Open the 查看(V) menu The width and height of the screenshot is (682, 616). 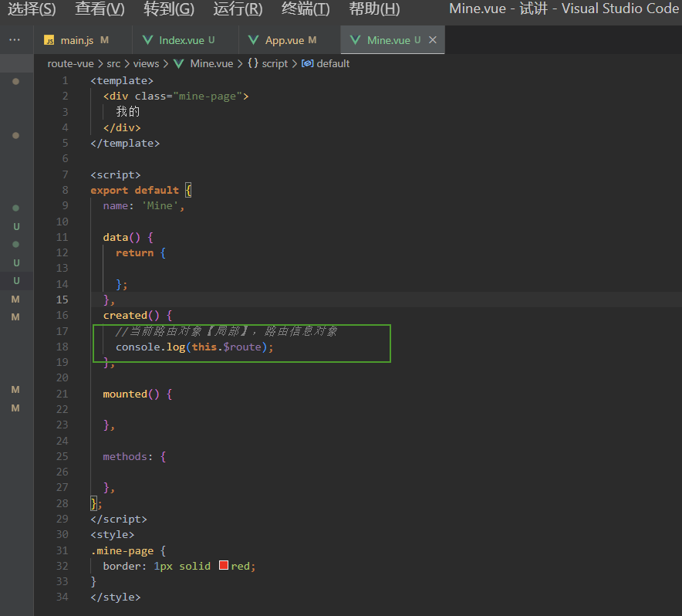[100, 8]
